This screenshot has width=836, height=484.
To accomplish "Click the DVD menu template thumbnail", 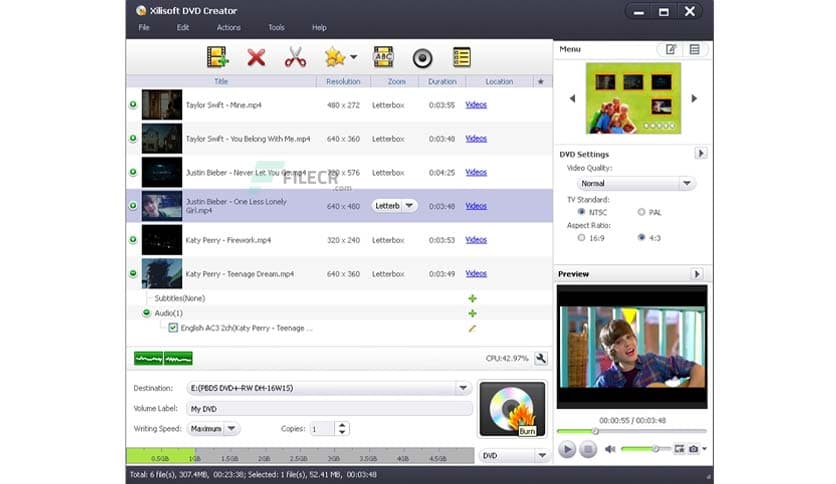I will pyautogui.click(x=633, y=98).
